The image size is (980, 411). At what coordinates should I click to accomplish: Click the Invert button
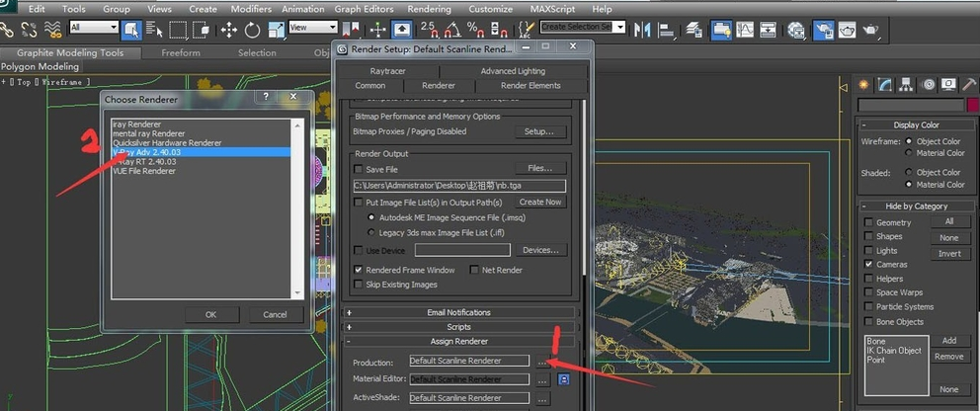(949, 254)
